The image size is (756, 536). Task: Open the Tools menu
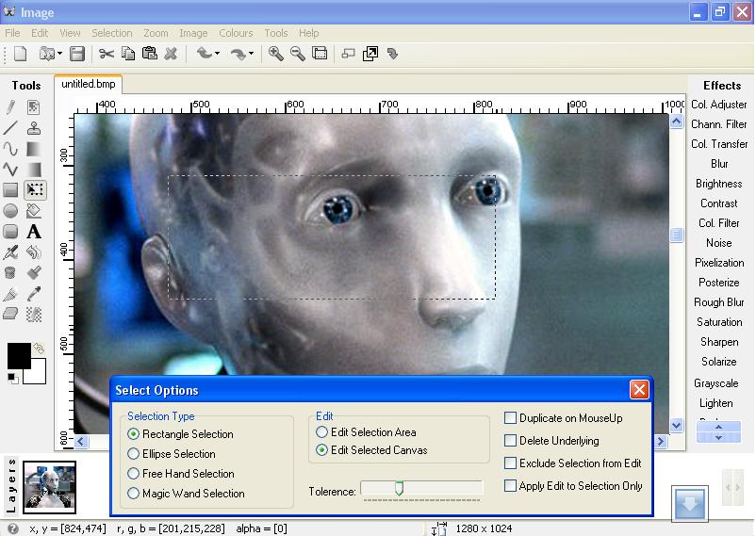(276, 33)
